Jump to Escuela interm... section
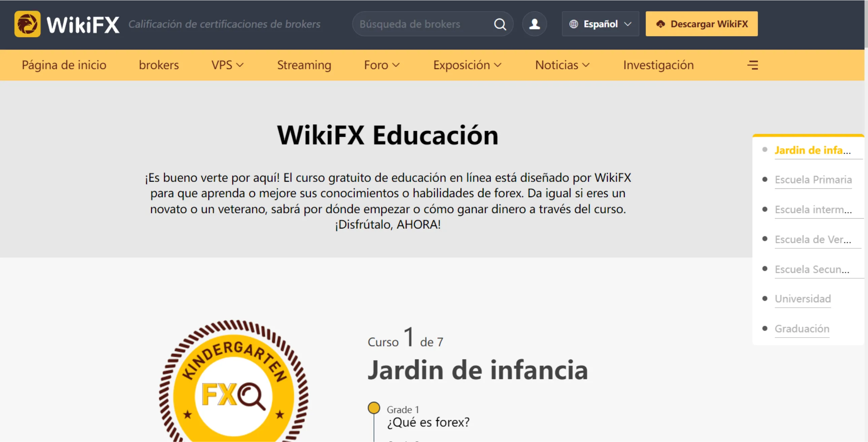This screenshot has height=442, width=868. point(813,209)
